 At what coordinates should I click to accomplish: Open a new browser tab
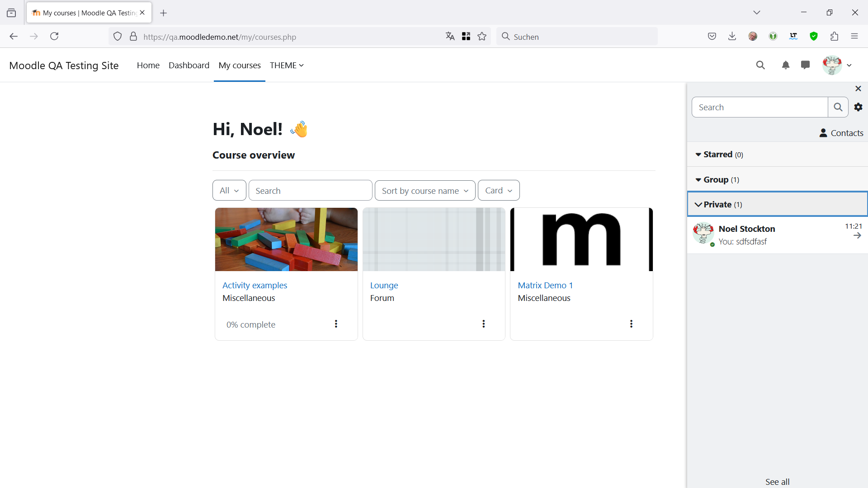click(164, 13)
